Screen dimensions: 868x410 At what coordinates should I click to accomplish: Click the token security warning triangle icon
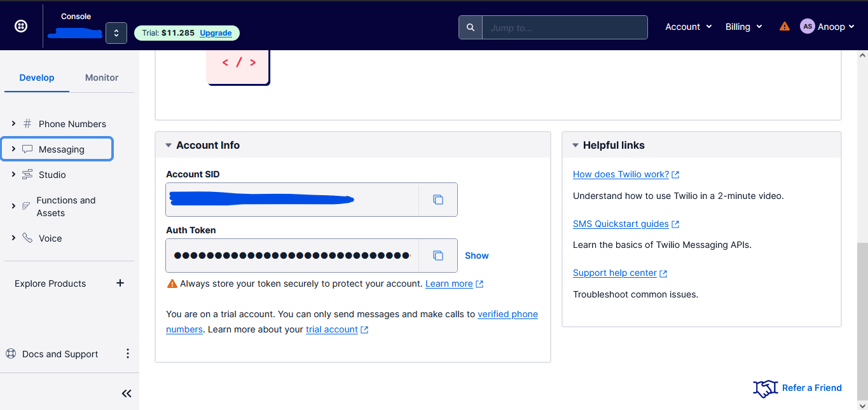(x=172, y=284)
